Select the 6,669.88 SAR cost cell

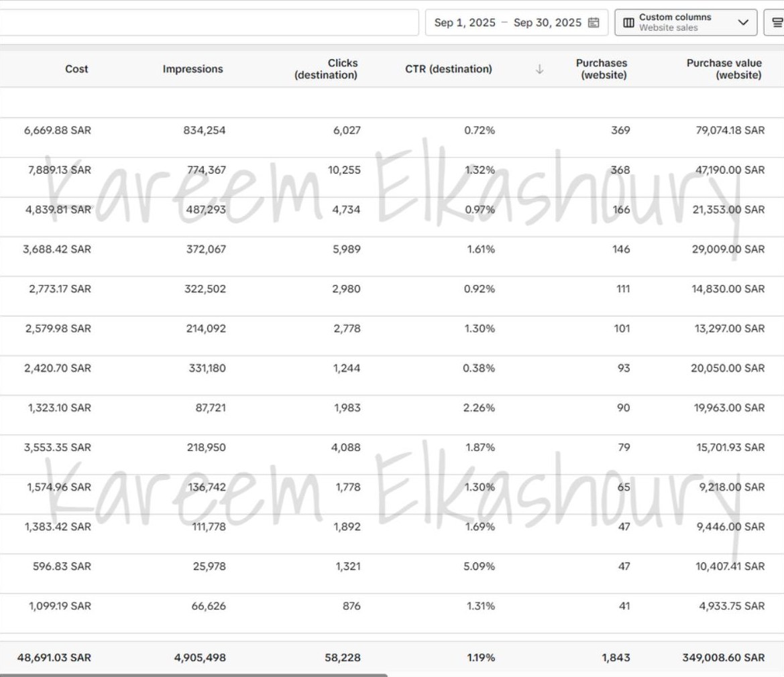coord(58,131)
